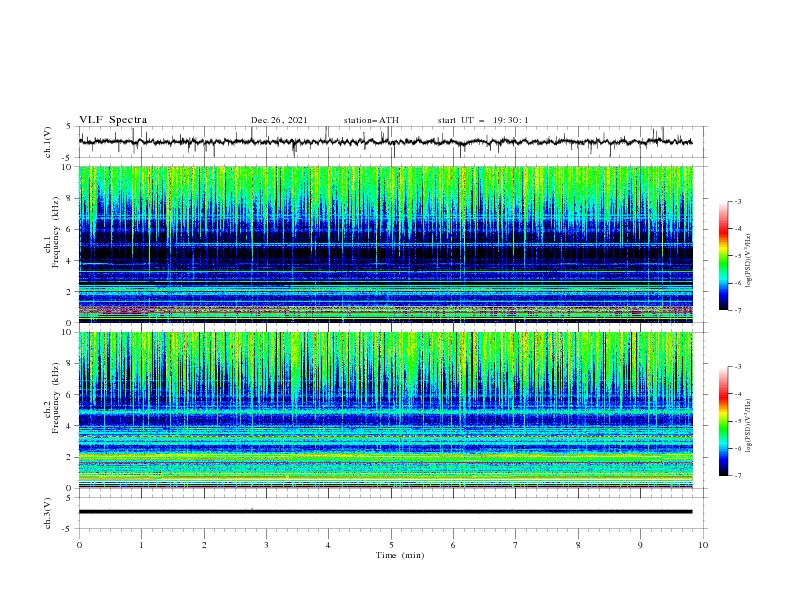
Task: Click the "-3" tick on ch.2 colorbar
Action: [737, 367]
